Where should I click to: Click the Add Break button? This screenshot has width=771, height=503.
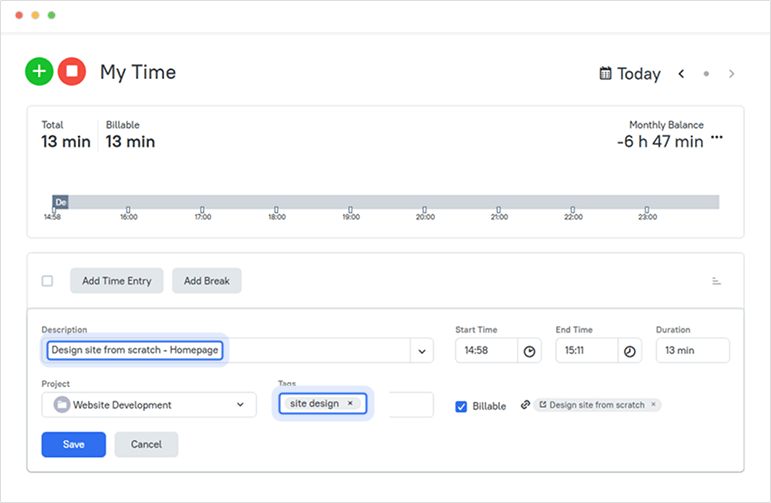click(207, 281)
